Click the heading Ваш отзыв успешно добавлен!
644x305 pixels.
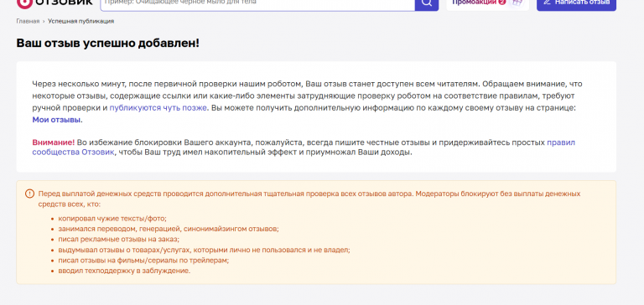[108, 43]
